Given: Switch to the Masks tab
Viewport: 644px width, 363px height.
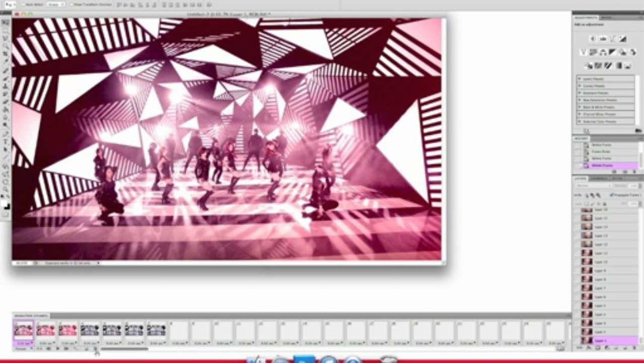Looking at the screenshot, I should (x=607, y=18).
